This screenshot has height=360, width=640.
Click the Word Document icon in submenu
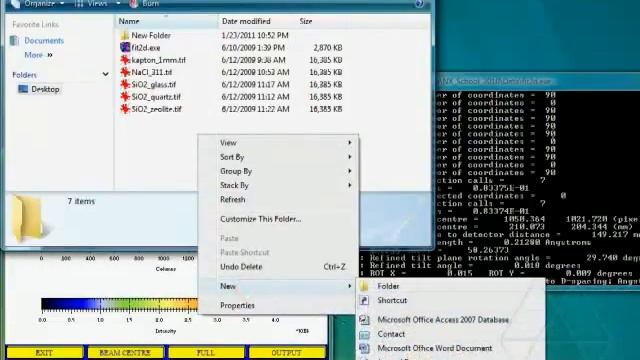click(364, 348)
